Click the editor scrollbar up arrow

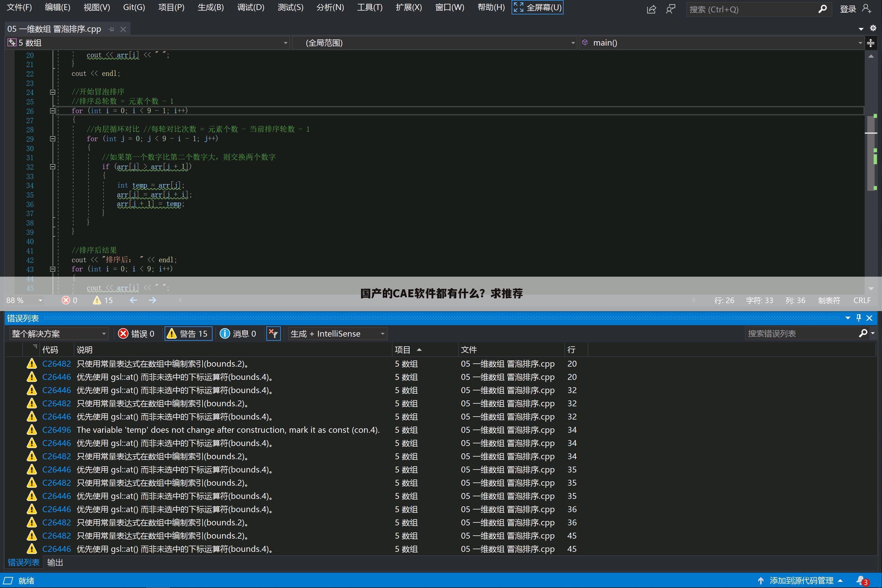(x=871, y=56)
